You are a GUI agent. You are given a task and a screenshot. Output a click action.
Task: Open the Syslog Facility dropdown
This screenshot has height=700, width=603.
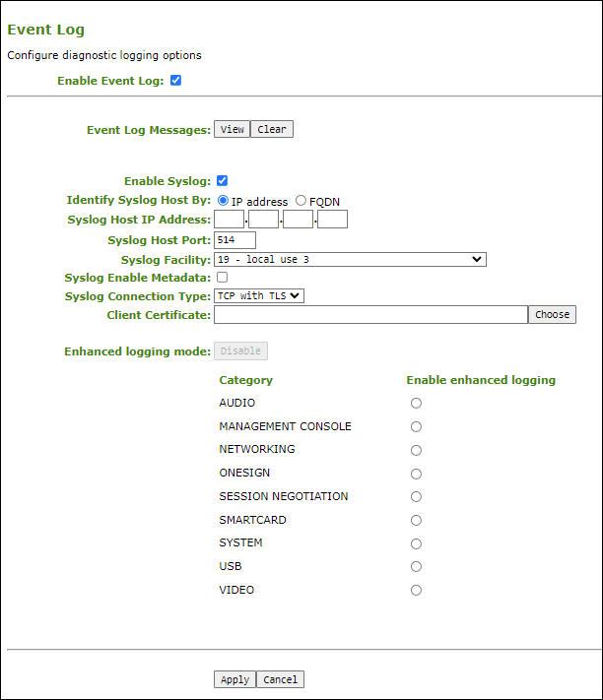click(x=350, y=259)
